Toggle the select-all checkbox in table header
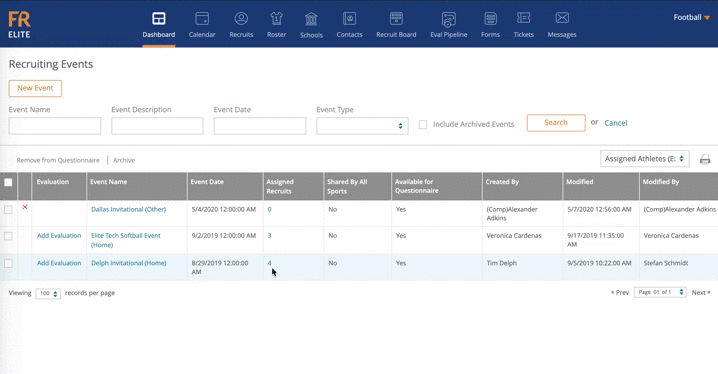Viewport: 718px width, 374px height. pos(8,182)
